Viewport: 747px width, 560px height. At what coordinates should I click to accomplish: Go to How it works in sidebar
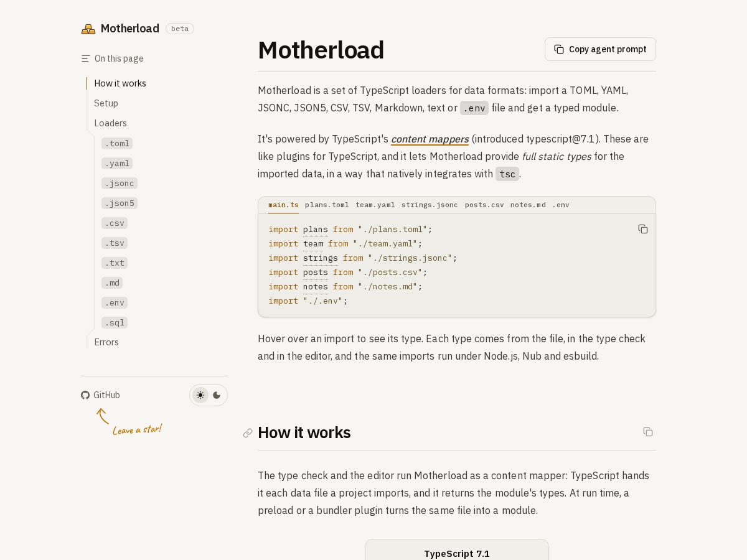click(x=120, y=83)
